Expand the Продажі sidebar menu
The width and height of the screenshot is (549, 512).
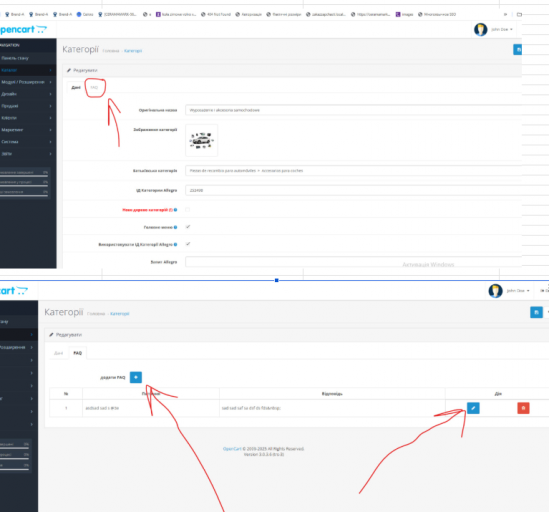[28, 106]
